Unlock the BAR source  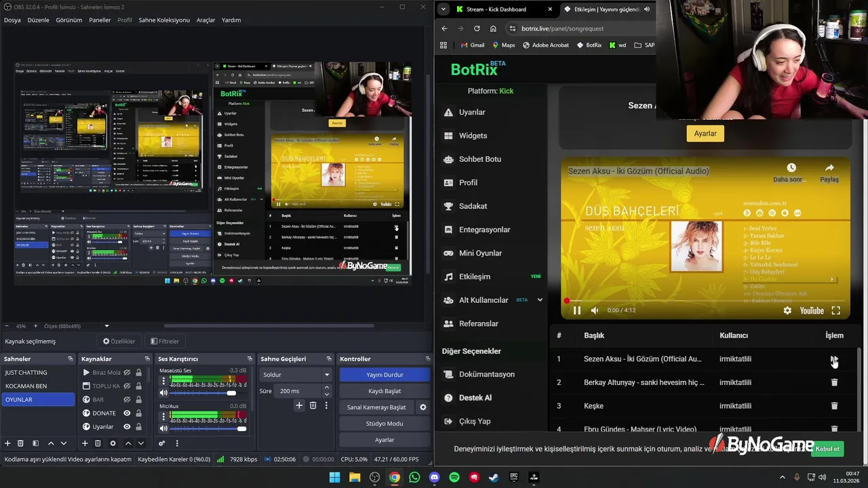point(139,399)
